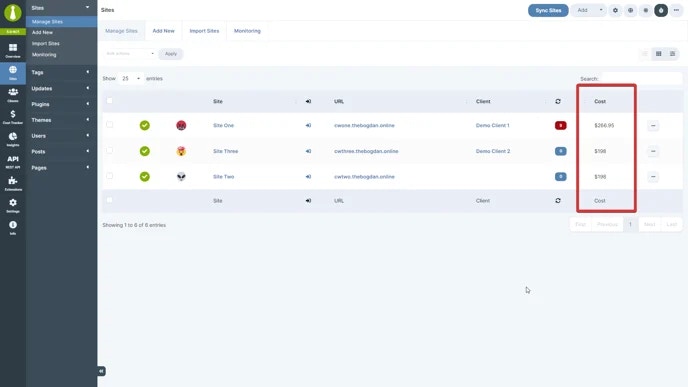The width and height of the screenshot is (688, 387).
Task: Collapse the Sites menu section
Action: (x=61, y=8)
